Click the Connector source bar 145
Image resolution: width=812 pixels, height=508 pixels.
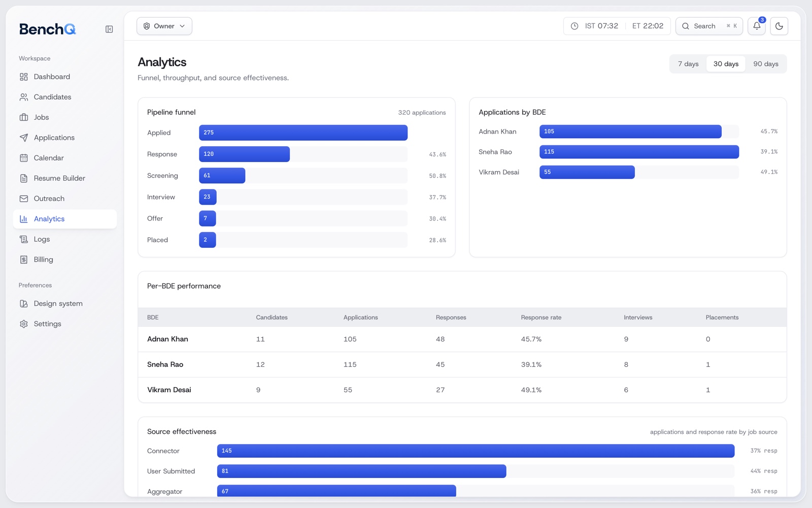coord(476,451)
